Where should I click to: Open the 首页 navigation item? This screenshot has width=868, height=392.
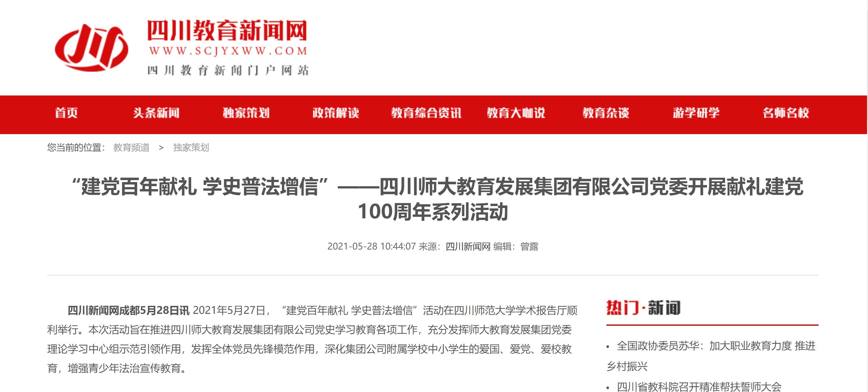67,113
